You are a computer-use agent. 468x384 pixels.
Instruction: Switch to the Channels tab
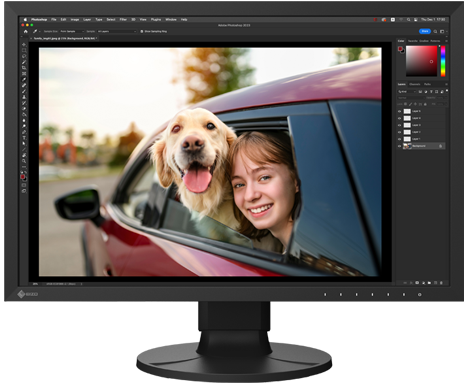pos(415,84)
